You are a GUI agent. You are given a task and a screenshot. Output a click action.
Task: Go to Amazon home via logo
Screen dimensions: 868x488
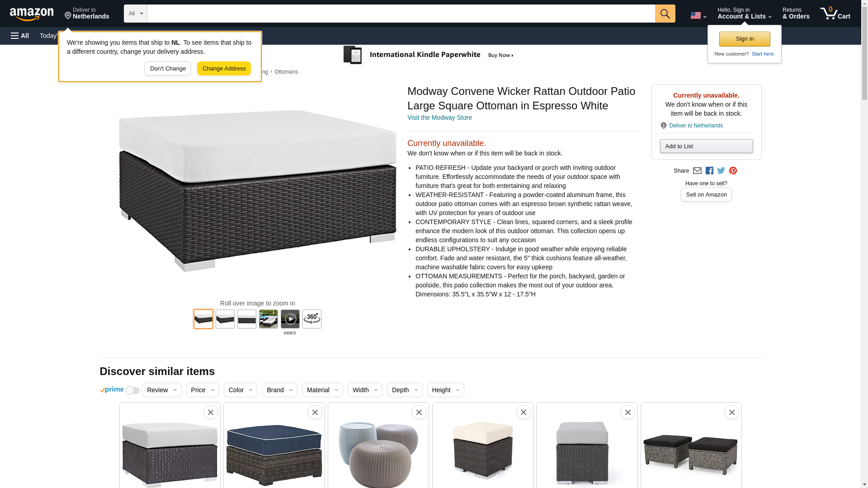(x=32, y=14)
